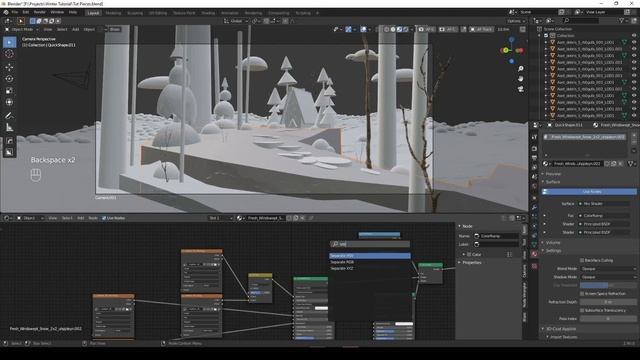This screenshot has height=360, width=640.
Task: Click the viewport zoom magnifier icon
Action: click(520, 69)
